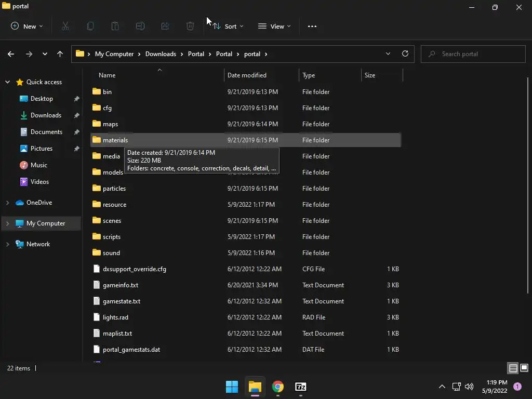
Task: Open Windows Start menu
Action: [232, 387]
